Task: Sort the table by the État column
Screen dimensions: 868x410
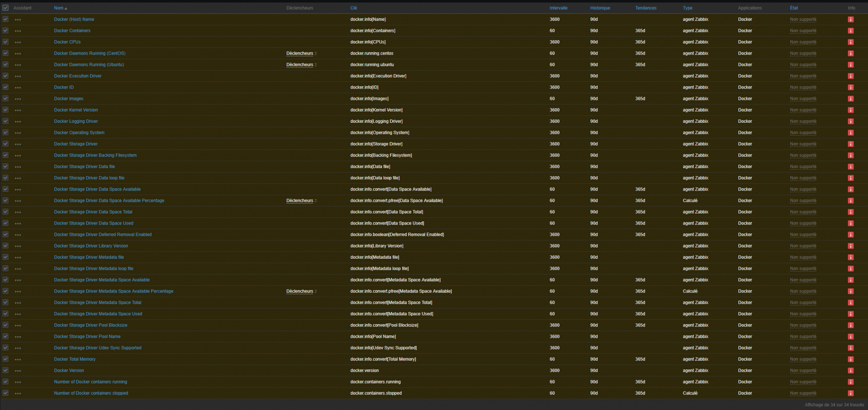Action: [794, 8]
